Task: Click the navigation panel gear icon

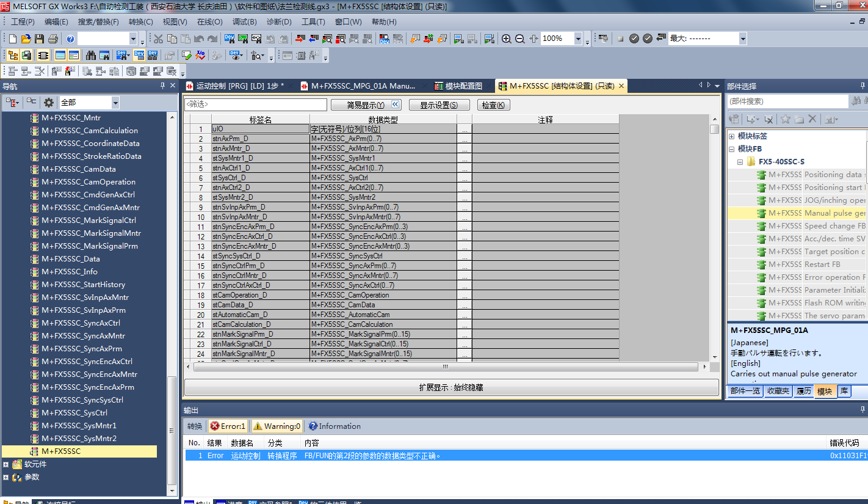Action: 49,103
